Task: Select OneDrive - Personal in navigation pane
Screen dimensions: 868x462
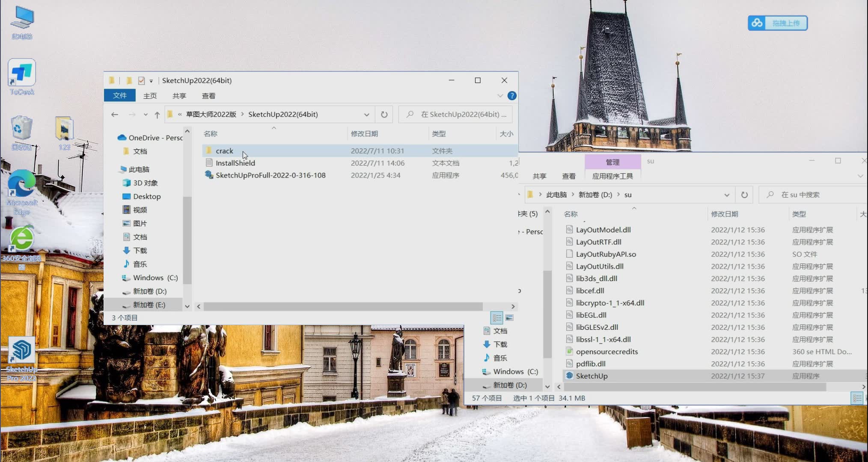Action: [x=150, y=138]
